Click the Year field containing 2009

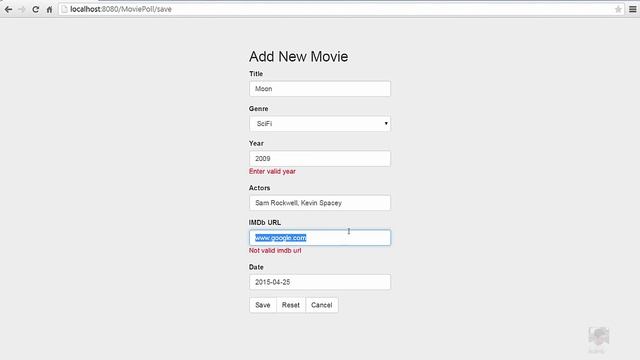tap(320, 158)
